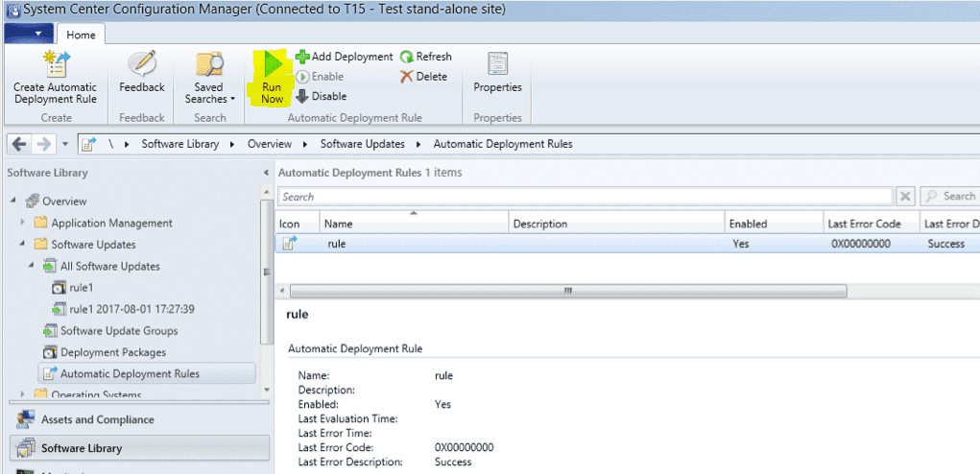This screenshot has height=474, width=980.
Task: Switch to the Home ribbon tab
Action: pos(81,35)
